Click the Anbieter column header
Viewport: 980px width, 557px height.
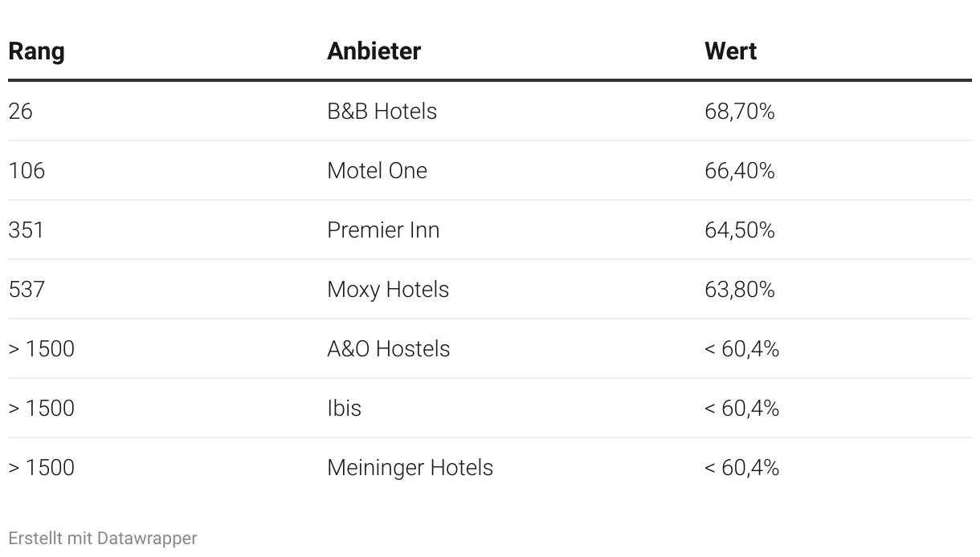pyautogui.click(x=374, y=51)
